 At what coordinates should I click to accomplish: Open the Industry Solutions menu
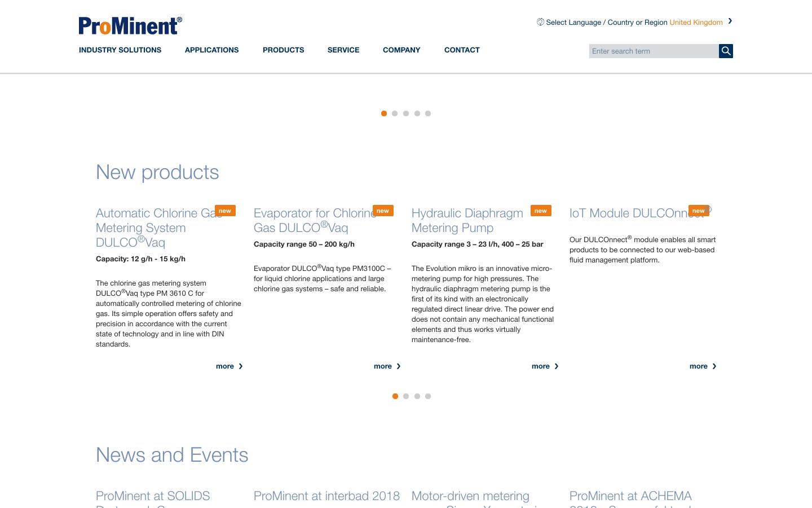point(120,50)
